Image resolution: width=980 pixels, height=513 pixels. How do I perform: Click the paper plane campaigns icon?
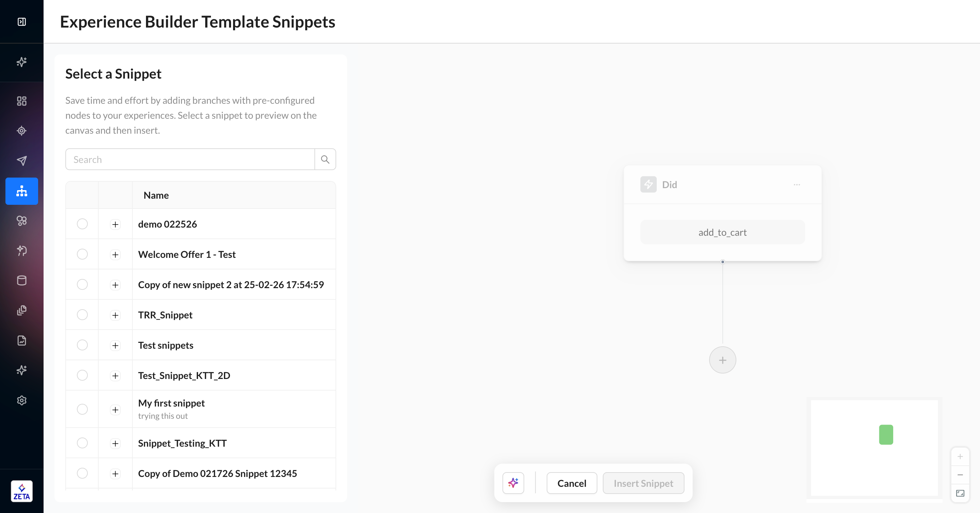[x=22, y=161]
